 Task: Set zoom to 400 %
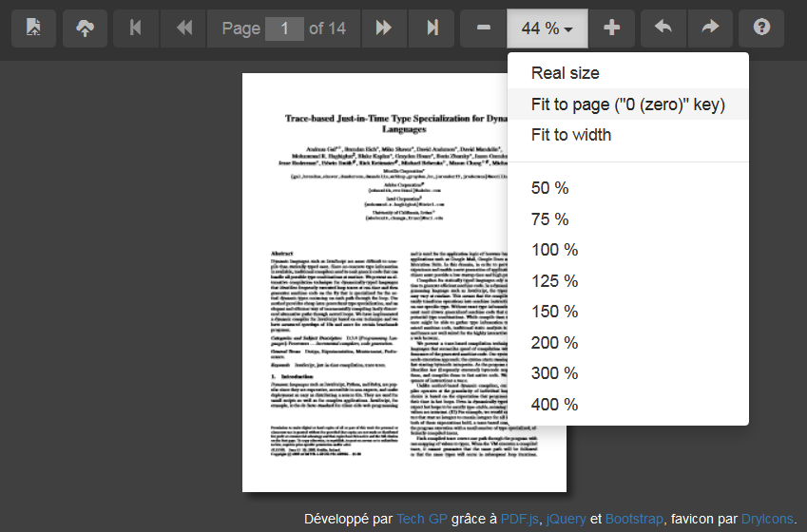coord(628,405)
